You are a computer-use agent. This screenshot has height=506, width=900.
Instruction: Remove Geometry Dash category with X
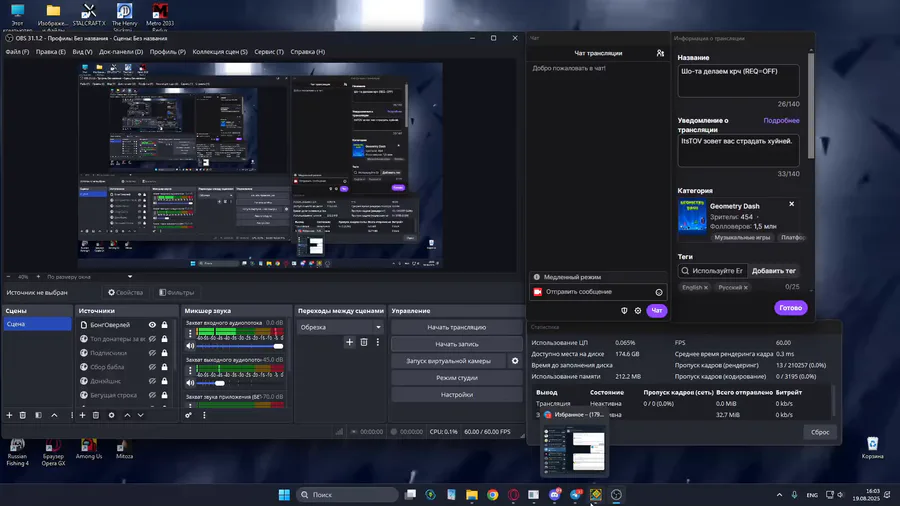pos(792,204)
